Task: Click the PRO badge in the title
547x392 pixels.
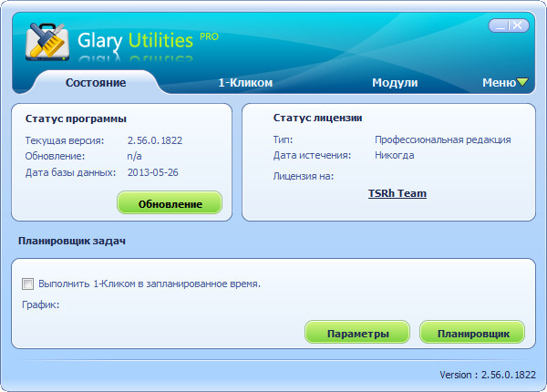Action: (209, 36)
